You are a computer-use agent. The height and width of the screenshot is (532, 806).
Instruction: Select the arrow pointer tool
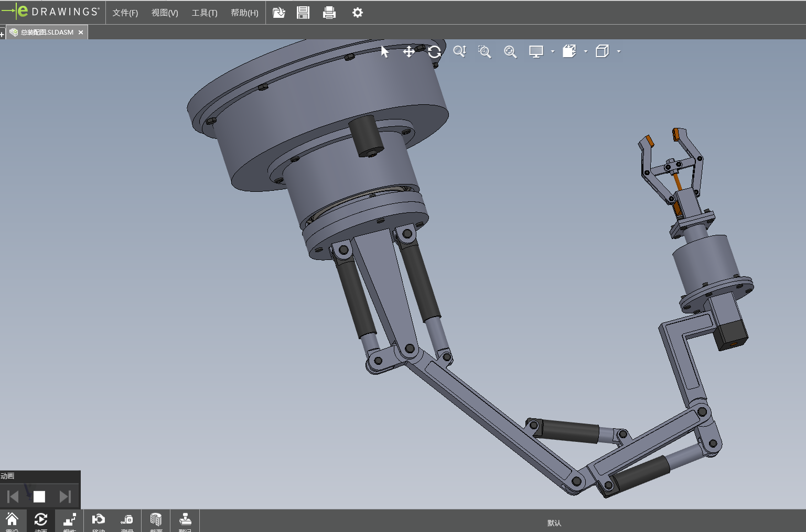tap(385, 51)
